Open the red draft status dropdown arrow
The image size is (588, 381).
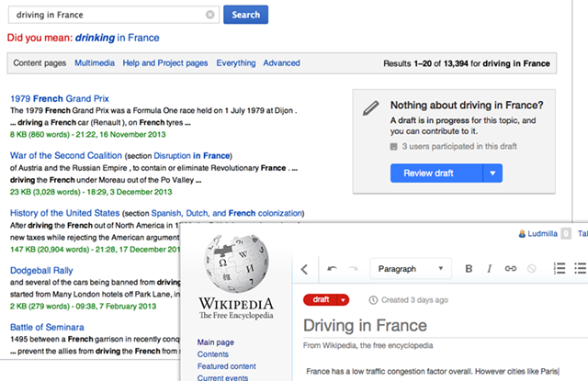[343, 300]
